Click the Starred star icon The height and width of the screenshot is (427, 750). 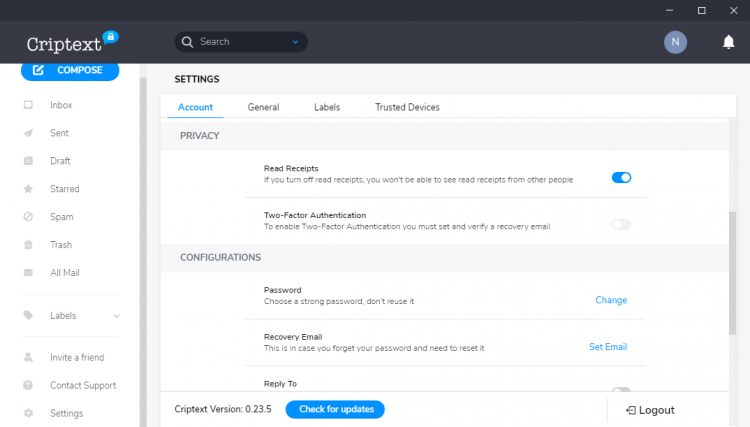[28, 189]
